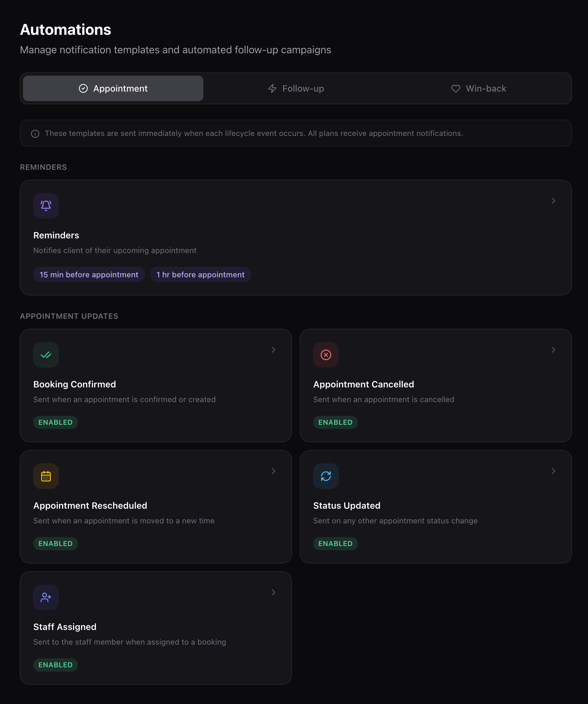Click the 15 min before appointment chip
Image resolution: width=588 pixels, height=704 pixels.
pos(89,274)
